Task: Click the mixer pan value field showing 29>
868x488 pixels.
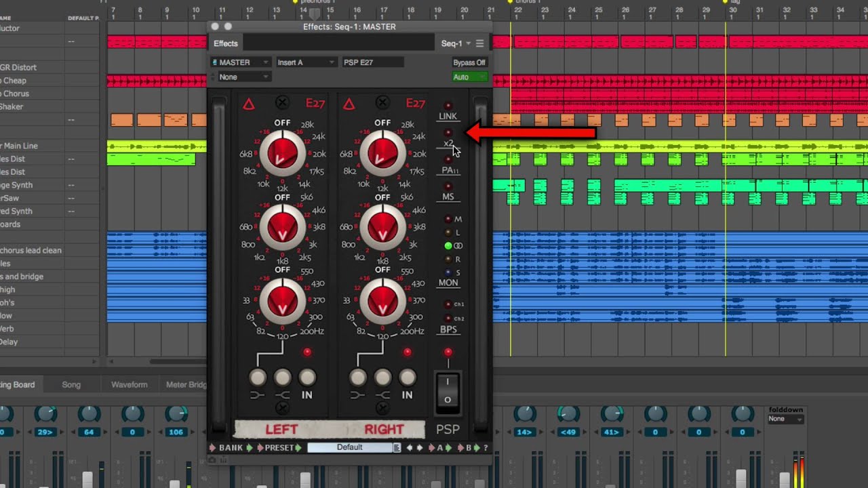Action: point(45,432)
